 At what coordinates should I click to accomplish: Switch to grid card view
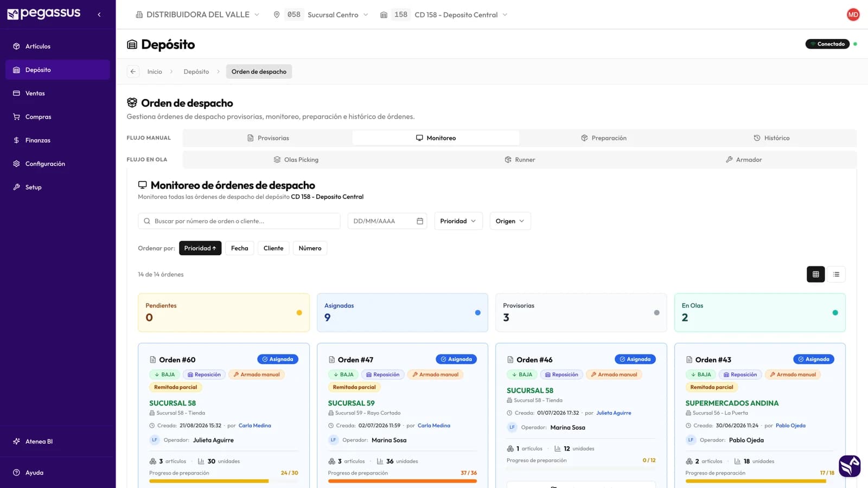click(x=815, y=274)
